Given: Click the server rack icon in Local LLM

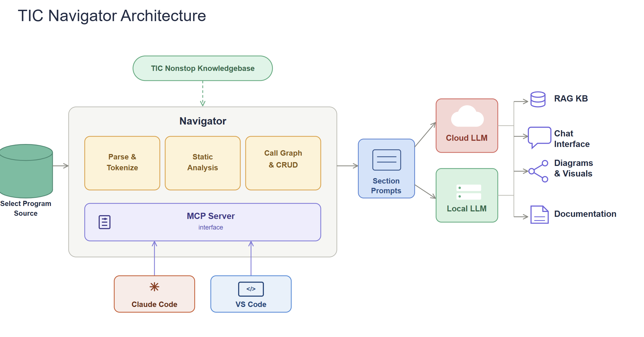Looking at the screenshot, I should tap(469, 192).
